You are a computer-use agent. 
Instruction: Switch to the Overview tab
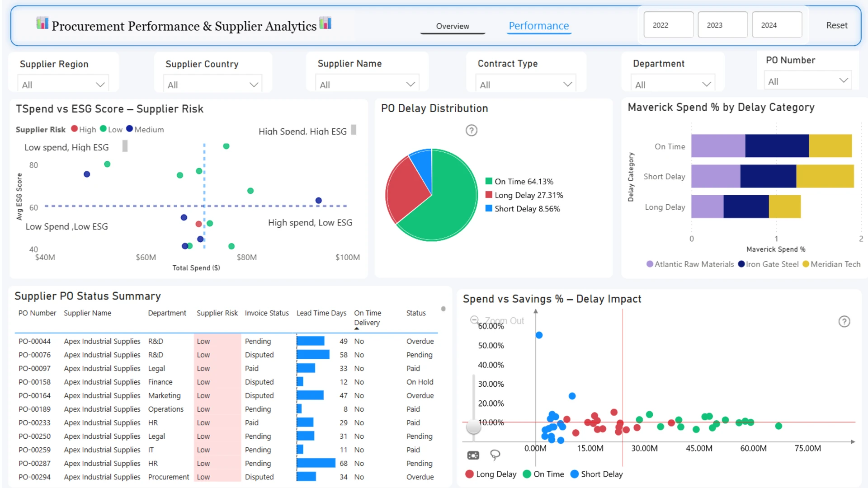coord(453,26)
